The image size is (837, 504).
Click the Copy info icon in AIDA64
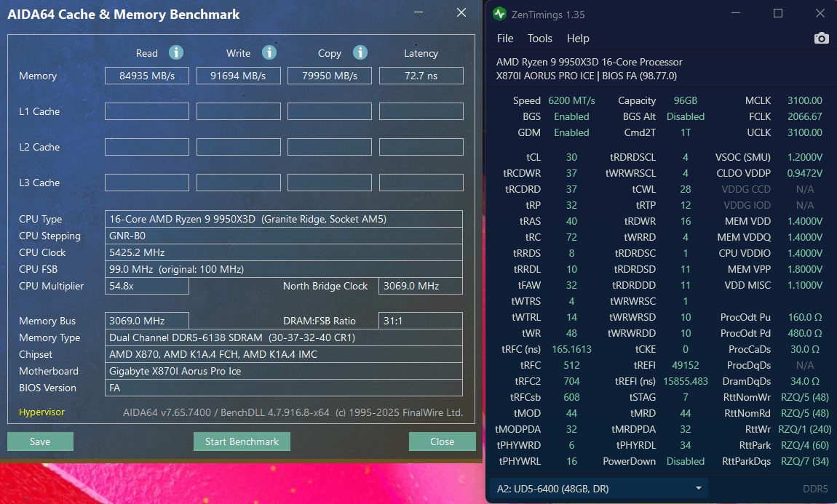tap(360, 52)
